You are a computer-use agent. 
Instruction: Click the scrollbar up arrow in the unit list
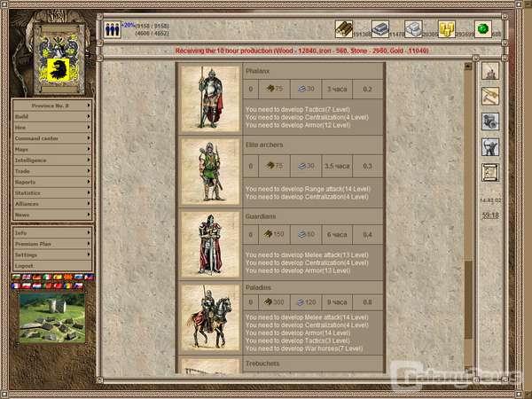coord(468,66)
